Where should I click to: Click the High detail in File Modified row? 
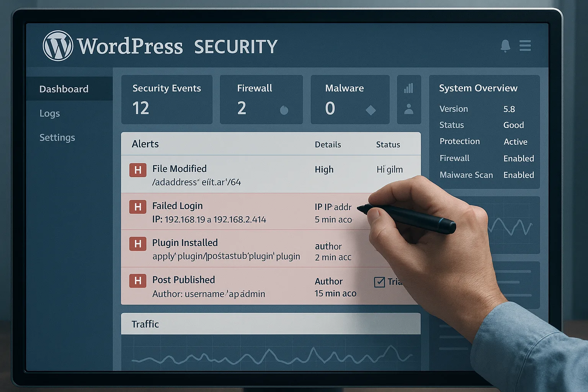coord(324,170)
